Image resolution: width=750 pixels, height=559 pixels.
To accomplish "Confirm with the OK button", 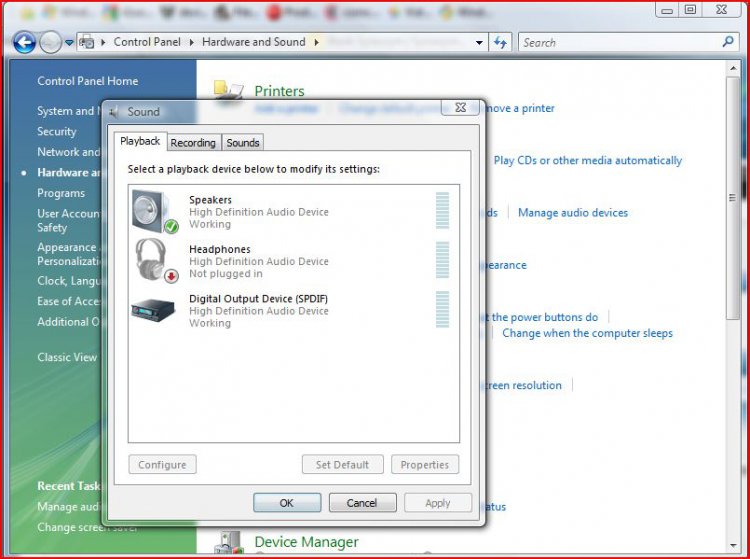I will 287,503.
